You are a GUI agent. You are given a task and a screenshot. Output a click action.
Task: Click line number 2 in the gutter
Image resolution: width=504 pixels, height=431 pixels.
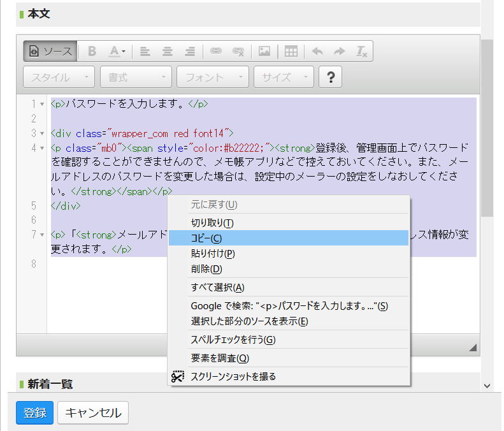pos(34,119)
